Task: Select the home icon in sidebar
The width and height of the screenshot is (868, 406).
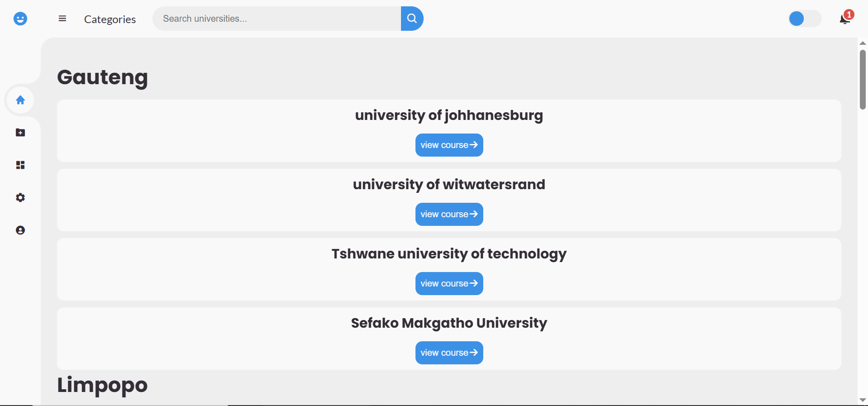Action: (x=20, y=100)
